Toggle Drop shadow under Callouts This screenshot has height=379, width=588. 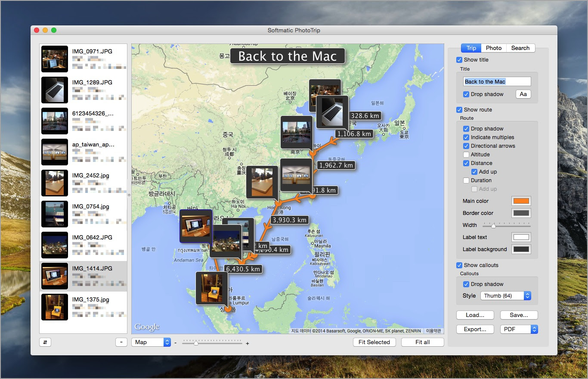coord(466,284)
